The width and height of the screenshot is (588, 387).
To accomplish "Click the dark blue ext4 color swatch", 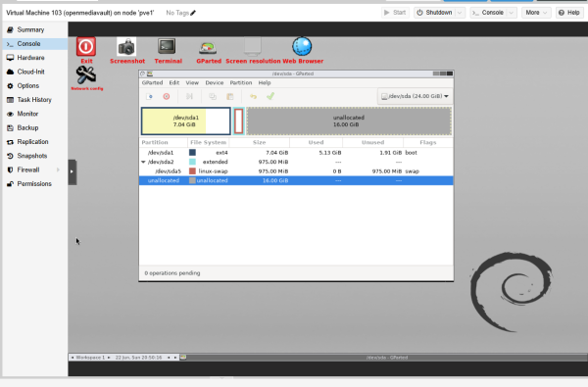I will coord(192,152).
